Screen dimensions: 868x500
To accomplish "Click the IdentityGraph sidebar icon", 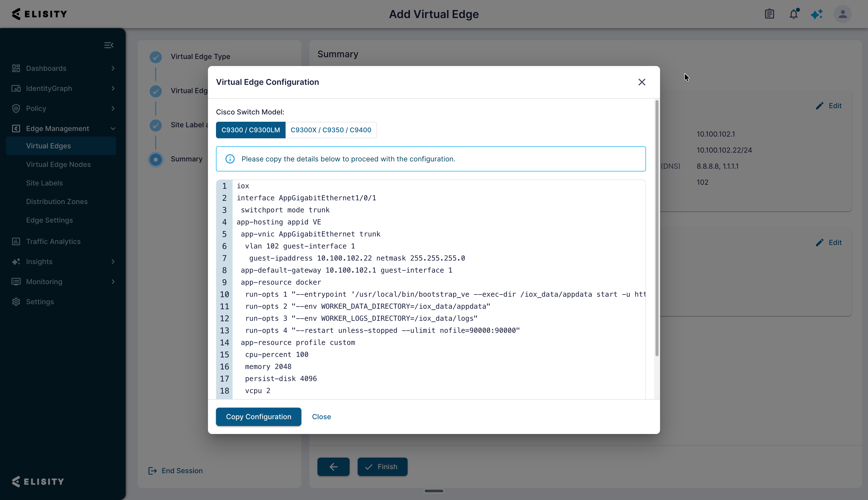I will 16,88.
